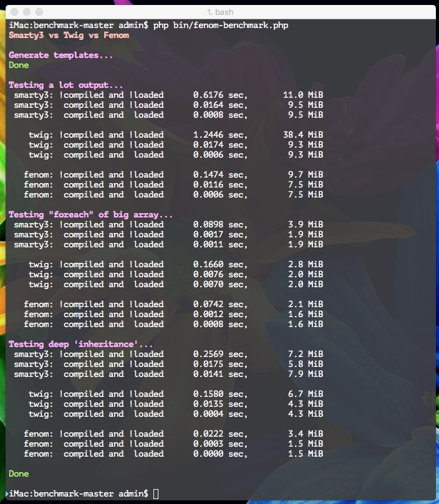Click the final green 'Done' above the prompt
Viewport: 439px width, 504px height.
click(19, 474)
